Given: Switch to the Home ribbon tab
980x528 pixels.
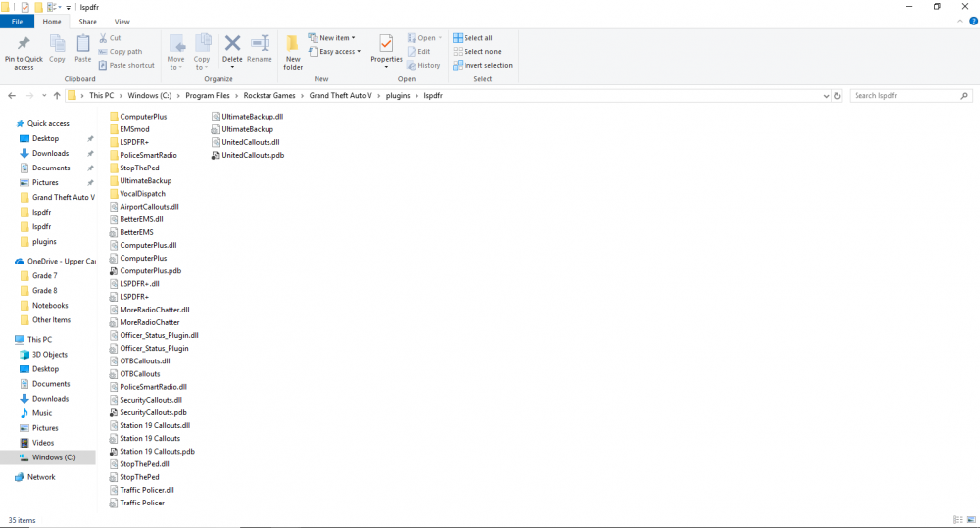Looking at the screenshot, I should click(x=52, y=22).
